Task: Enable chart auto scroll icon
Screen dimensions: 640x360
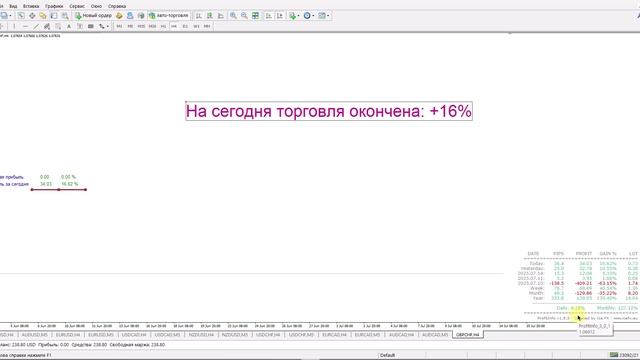Action: [269, 16]
